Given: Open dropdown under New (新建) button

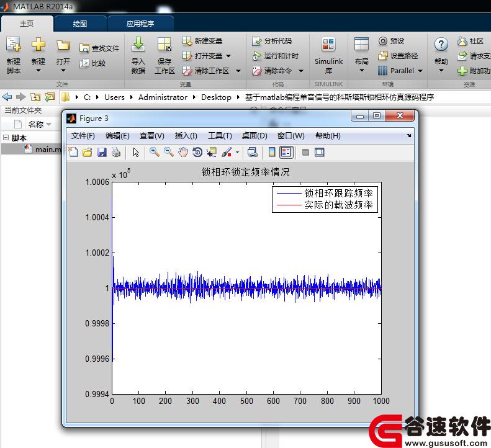Looking at the screenshot, I should tap(38, 71).
